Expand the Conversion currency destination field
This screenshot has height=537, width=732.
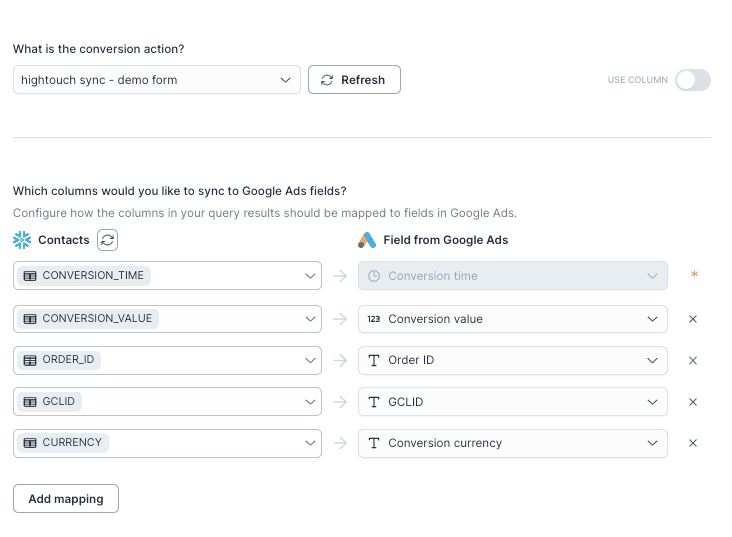tap(512, 443)
